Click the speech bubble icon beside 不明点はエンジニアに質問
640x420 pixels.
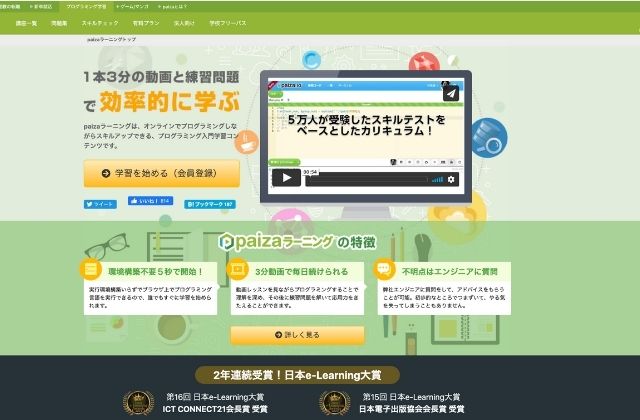[x=384, y=269]
